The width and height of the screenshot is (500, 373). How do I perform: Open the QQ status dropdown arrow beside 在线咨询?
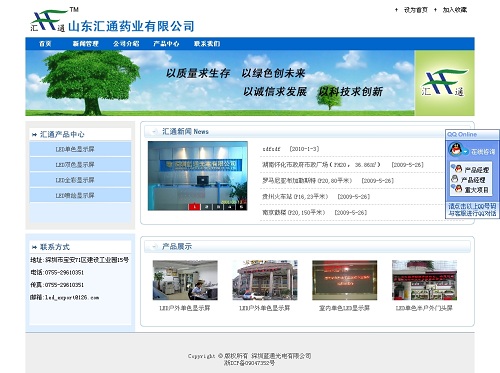coord(465,152)
